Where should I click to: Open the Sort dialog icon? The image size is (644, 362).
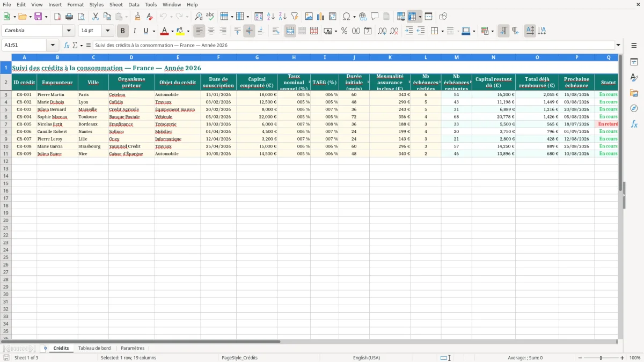coord(259,17)
